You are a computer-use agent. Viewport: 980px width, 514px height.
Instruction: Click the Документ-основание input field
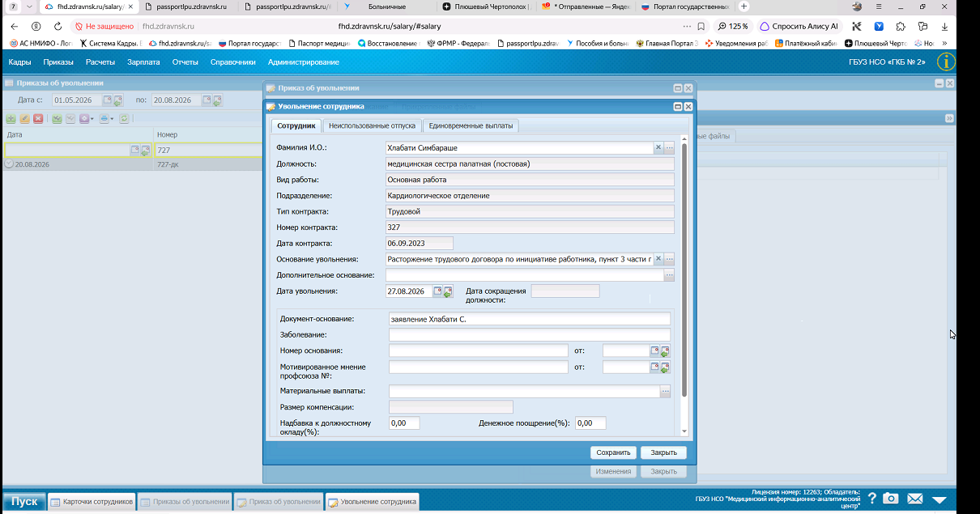pyautogui.click(x=530, y=319)
